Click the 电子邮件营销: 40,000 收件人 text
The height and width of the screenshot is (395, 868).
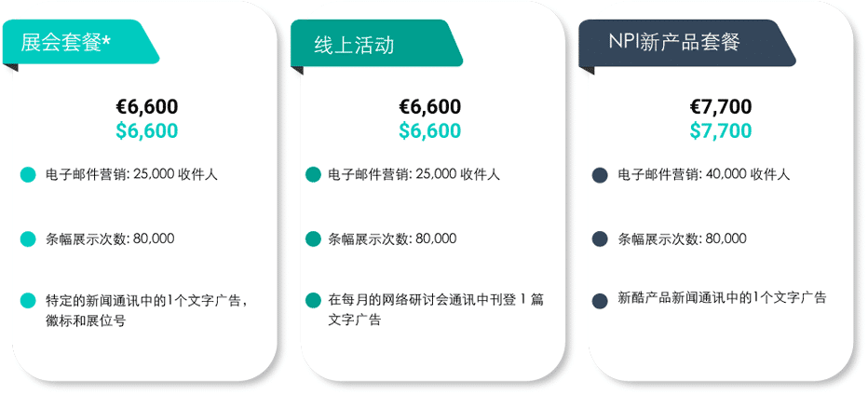(x=704, y=175)
